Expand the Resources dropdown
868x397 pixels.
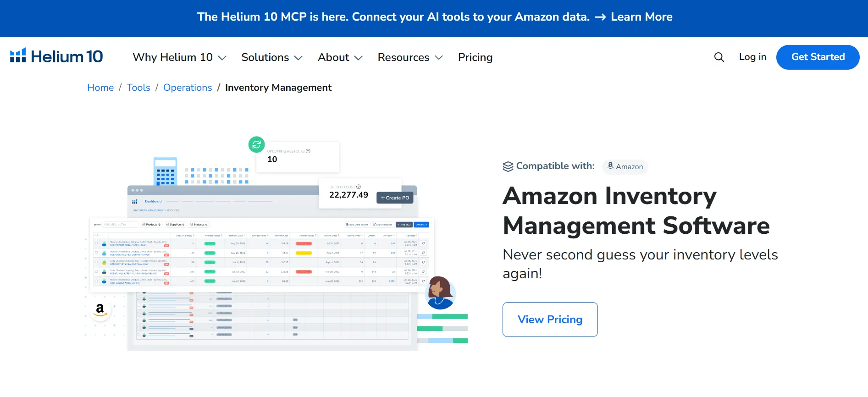point(410,57)
